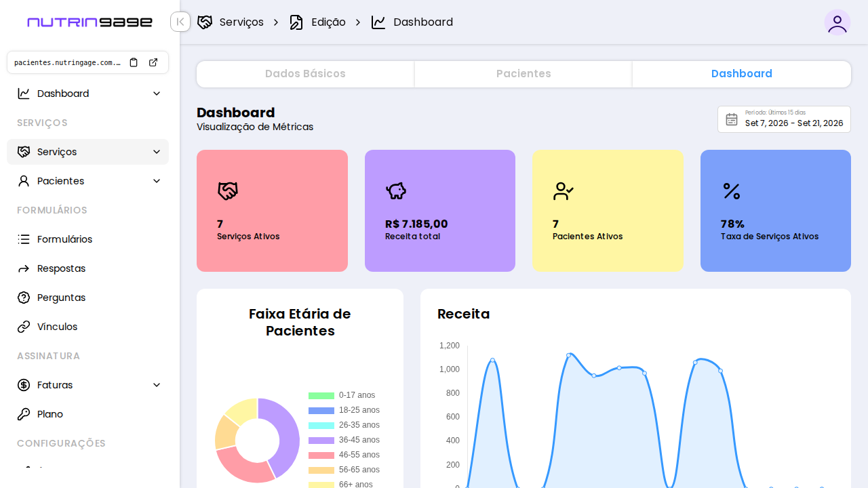868x488 pixels.
Task: Open Formulários in the sidebar
Action: tap(87, 239)
